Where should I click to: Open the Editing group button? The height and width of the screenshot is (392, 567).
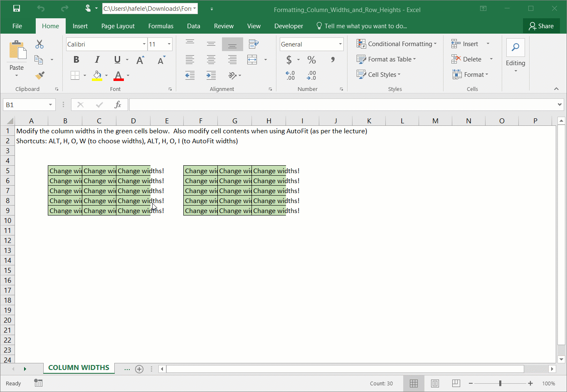pyautogui.click(x=515, y=56)
